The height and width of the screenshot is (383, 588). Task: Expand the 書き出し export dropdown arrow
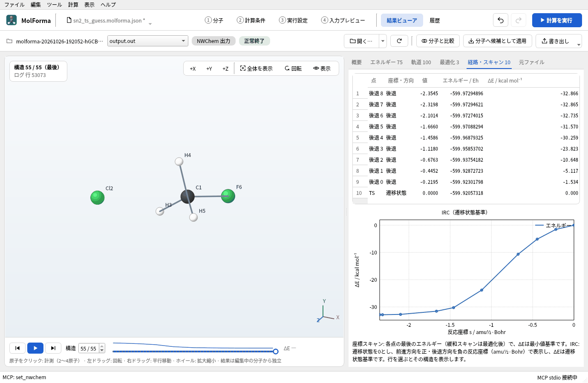(x=579, y=44)
